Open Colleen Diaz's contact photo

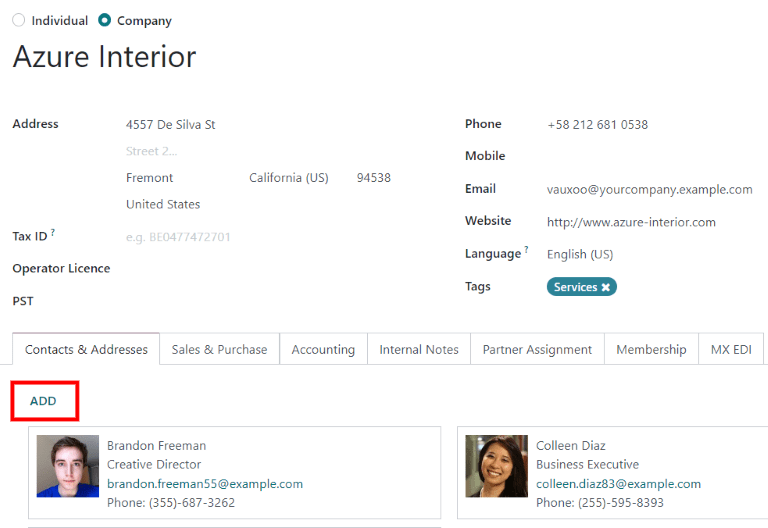point(496,466)
